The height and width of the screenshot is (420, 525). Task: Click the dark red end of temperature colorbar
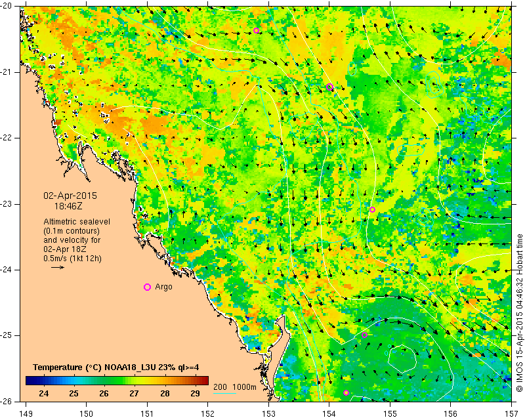pos(204,381)
